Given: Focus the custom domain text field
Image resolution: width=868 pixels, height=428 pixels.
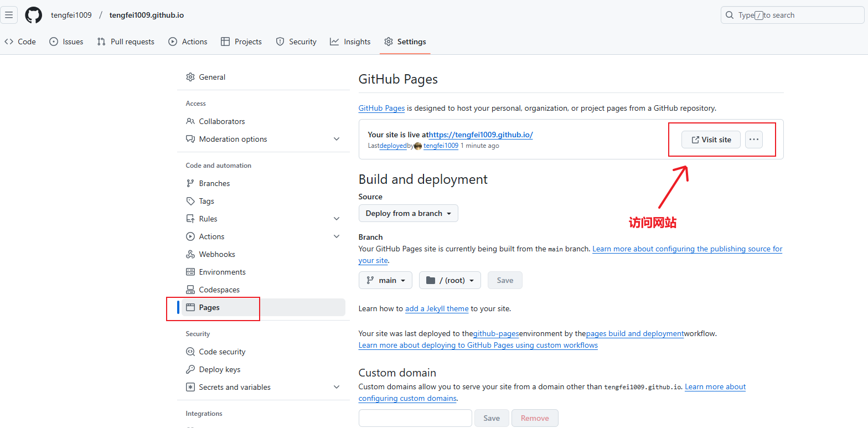Looking at the screenshot, I should [415, 418].
